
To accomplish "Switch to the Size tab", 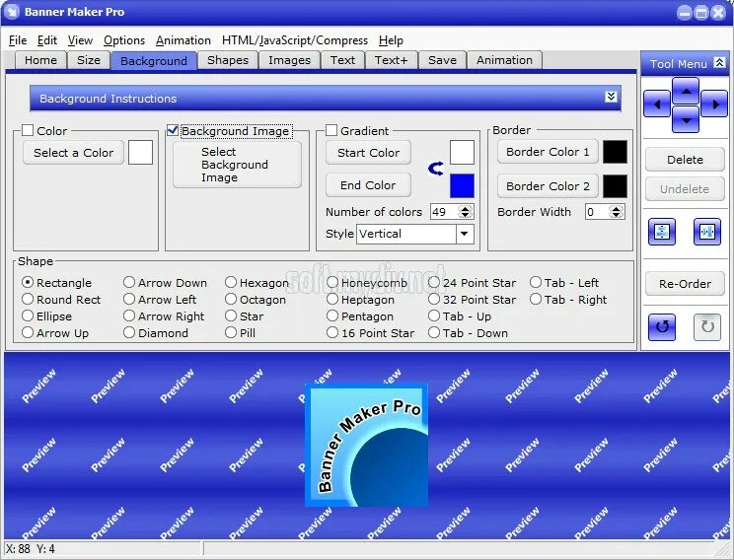I will pyautogui.click(x=89, y=60).
